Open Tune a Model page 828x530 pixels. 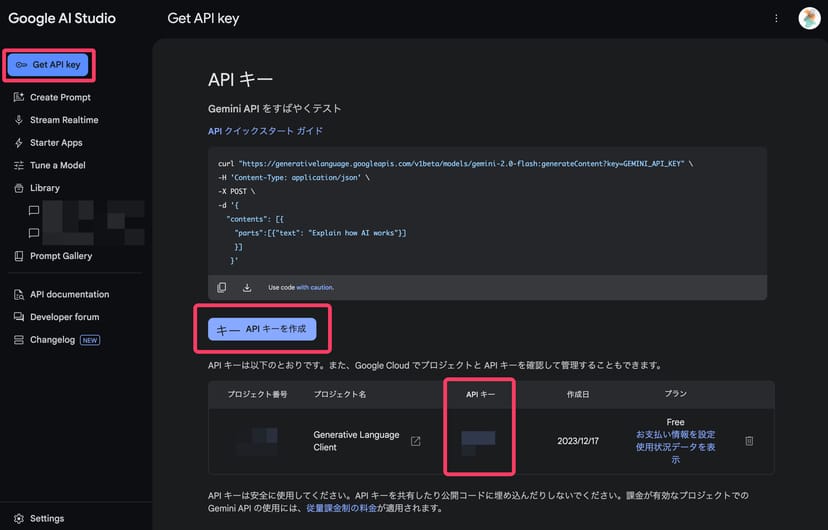pyautogui.click(x=57, y=165)
